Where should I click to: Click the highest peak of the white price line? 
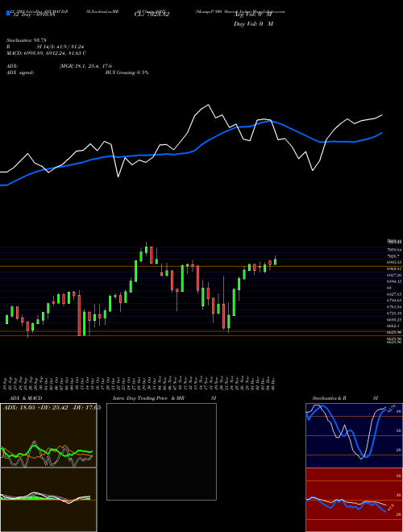tap(208, 105)
